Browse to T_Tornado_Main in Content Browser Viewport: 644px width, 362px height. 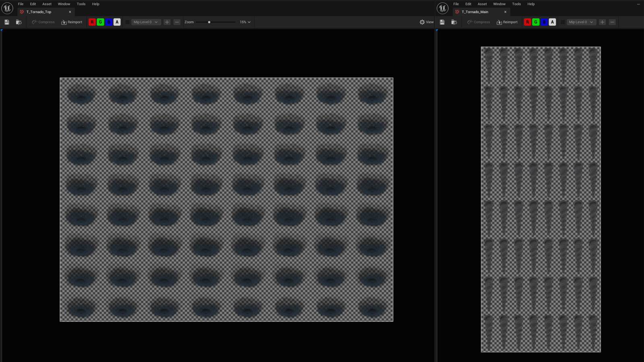[454, 22]
